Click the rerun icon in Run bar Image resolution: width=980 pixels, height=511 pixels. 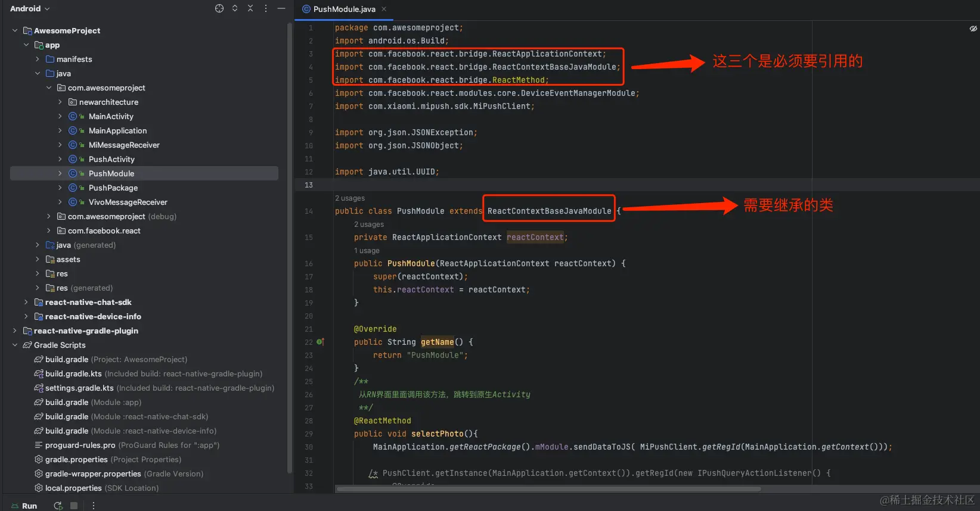[58, 506]
